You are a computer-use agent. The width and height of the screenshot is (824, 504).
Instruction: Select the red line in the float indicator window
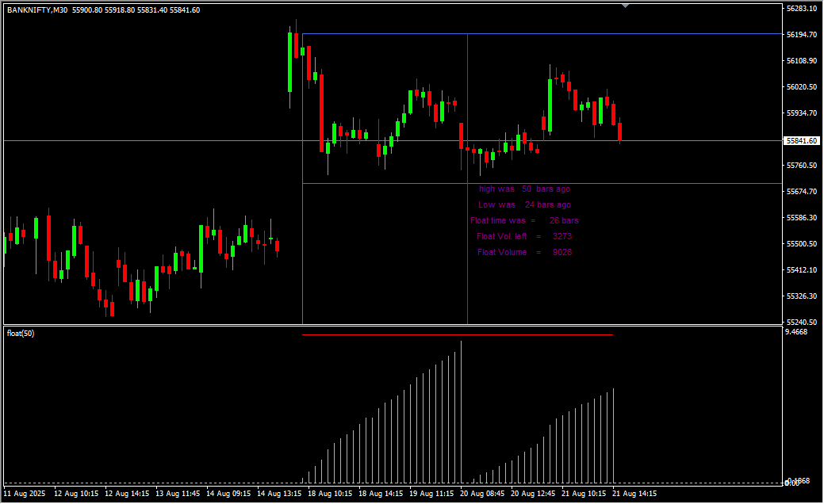(457, 335)
